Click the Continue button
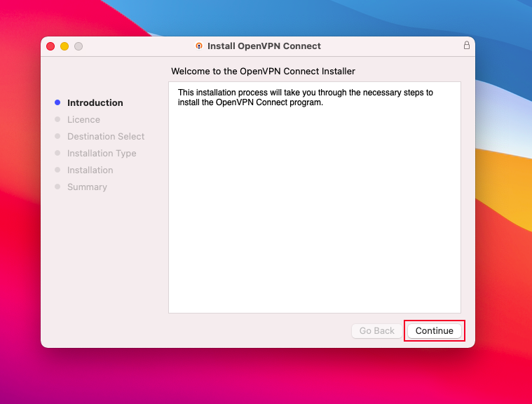Screen dimensions: 532x404 point(435,330)
